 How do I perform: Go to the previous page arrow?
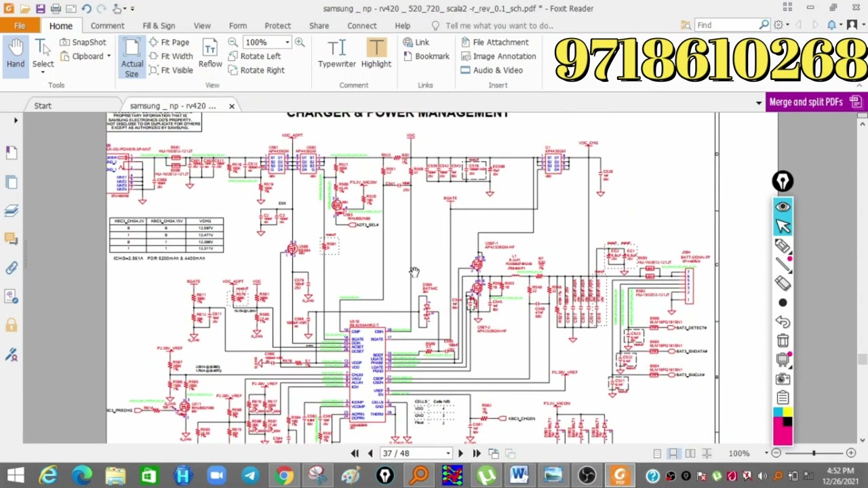[x=370, y=453]
